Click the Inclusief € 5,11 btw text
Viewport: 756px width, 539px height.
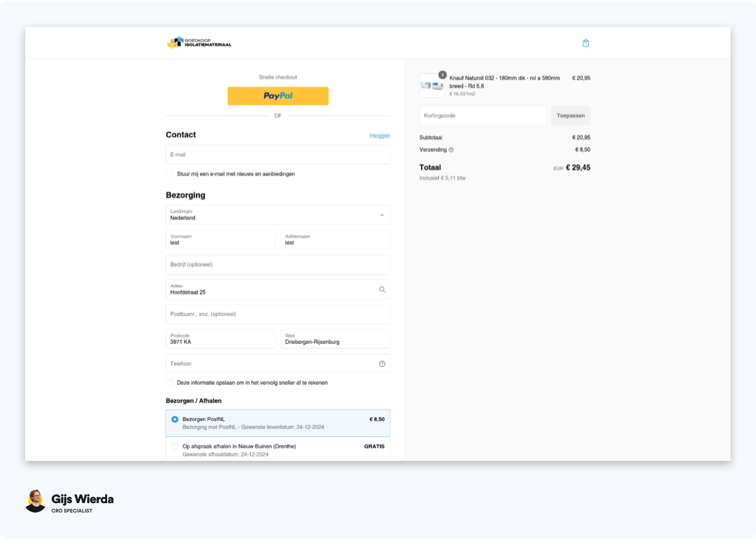(x=442, y=178)
